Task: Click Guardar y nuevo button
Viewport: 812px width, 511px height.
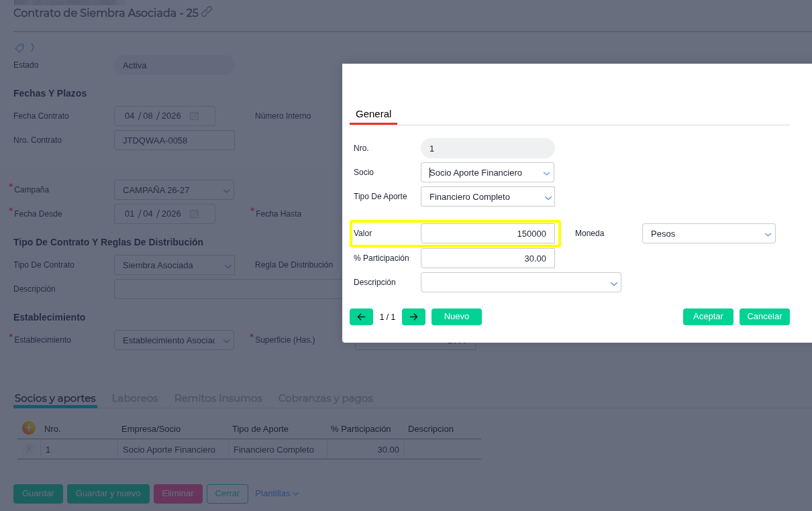Action: 108,494
